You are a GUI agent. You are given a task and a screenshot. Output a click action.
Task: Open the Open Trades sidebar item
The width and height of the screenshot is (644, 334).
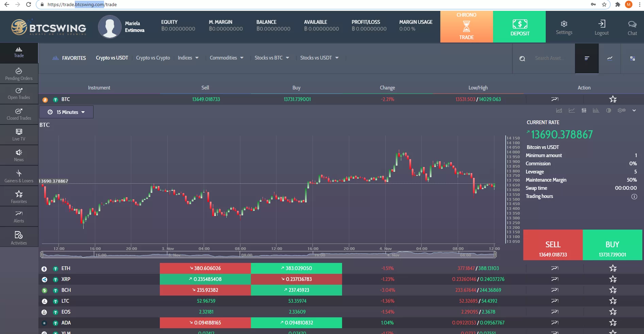click(x=19, y=94)
